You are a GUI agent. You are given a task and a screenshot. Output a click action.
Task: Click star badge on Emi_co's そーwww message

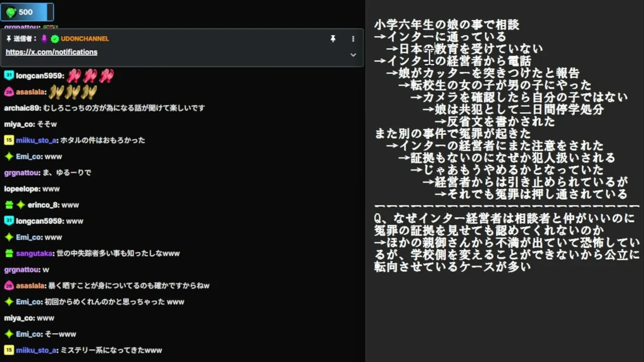tap(9, 334)
